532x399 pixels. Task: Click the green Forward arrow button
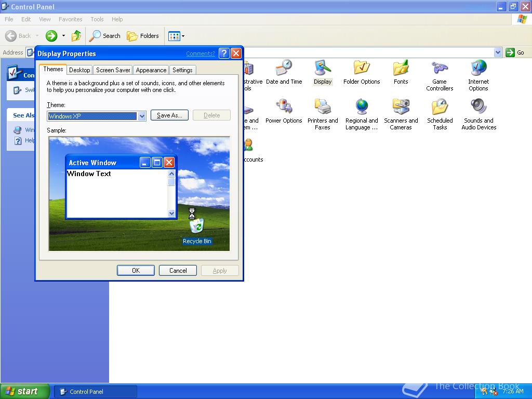pos(51,36)
